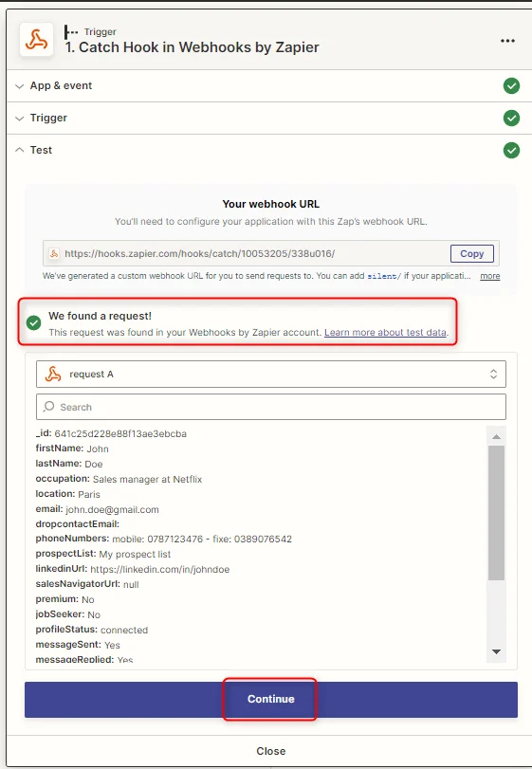Click the Close button at bottom
Screen dimensions: 532x769
(270, 751)
